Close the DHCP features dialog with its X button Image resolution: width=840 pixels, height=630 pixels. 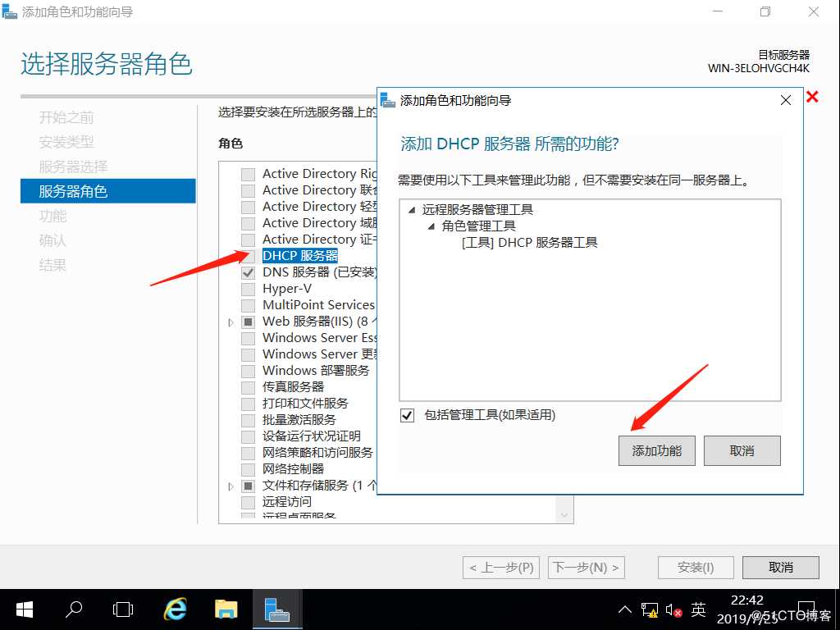[x=785, y=100]
